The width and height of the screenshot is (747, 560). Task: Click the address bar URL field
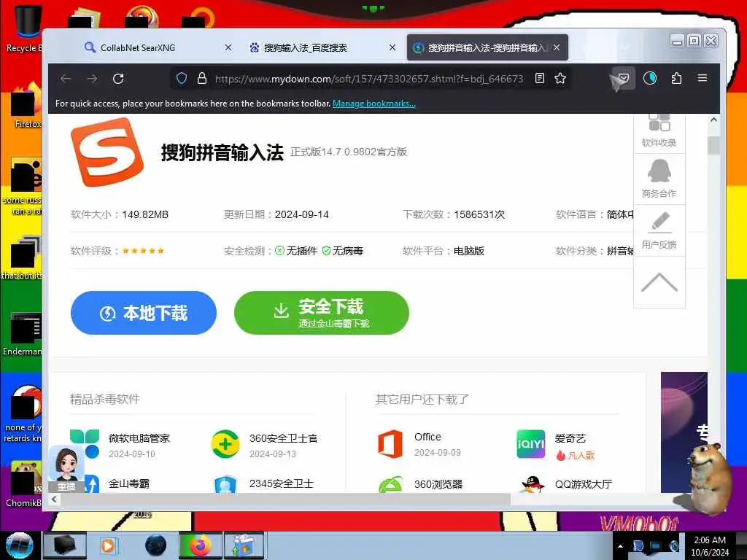pyautogui.click(x=369, y=79)
